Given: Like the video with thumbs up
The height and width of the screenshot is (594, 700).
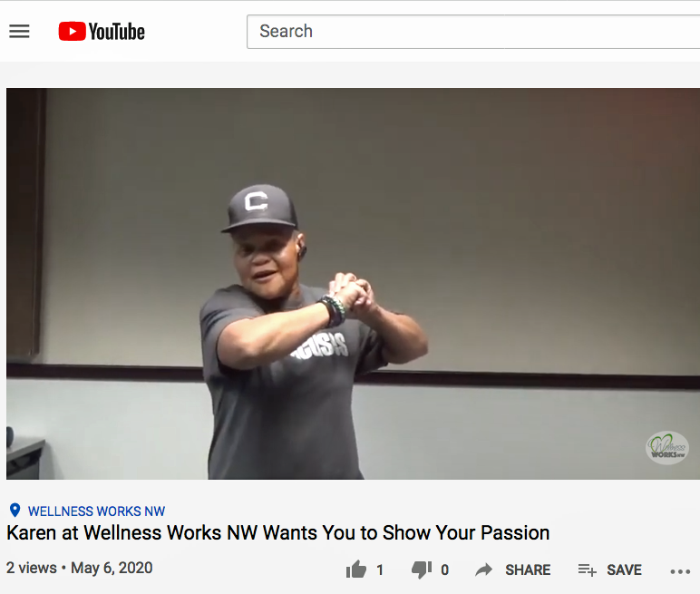Looking at the screenshot, I should point(356,570).
